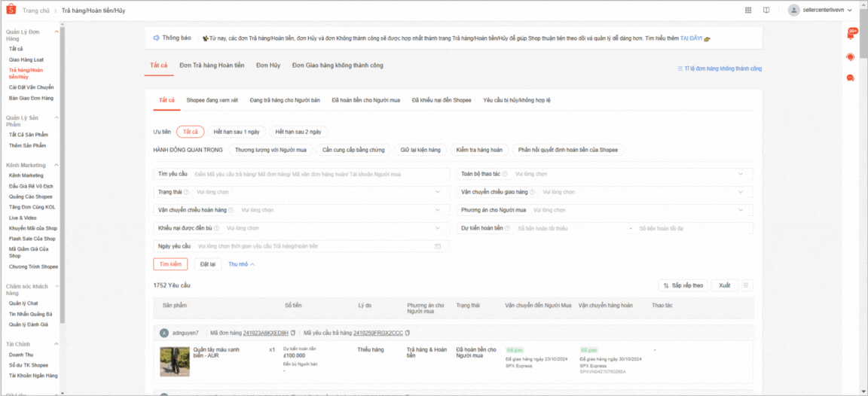Open the Trạng thái dropdown
Screen dimensions: 868x396
301,192
